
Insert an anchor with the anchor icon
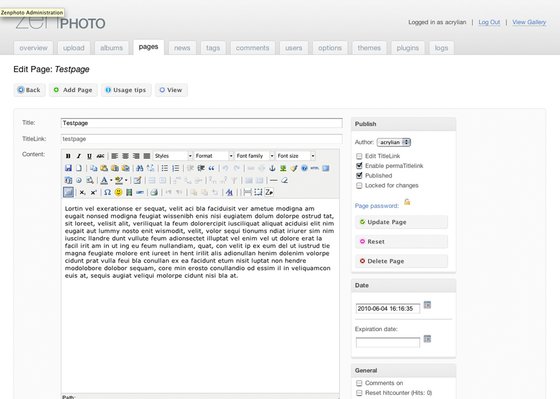[272, 168]
